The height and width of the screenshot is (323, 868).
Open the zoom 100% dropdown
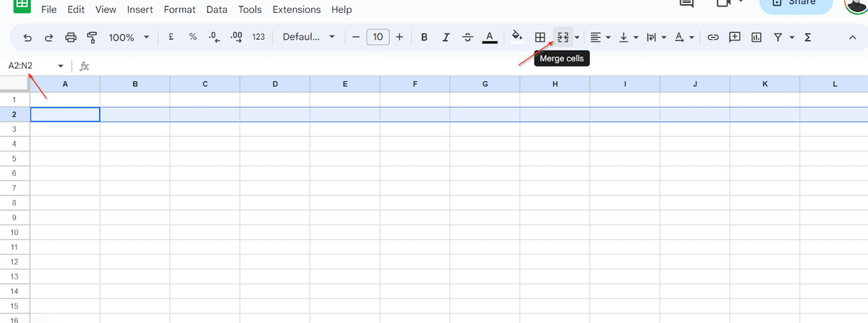point(128,37)
